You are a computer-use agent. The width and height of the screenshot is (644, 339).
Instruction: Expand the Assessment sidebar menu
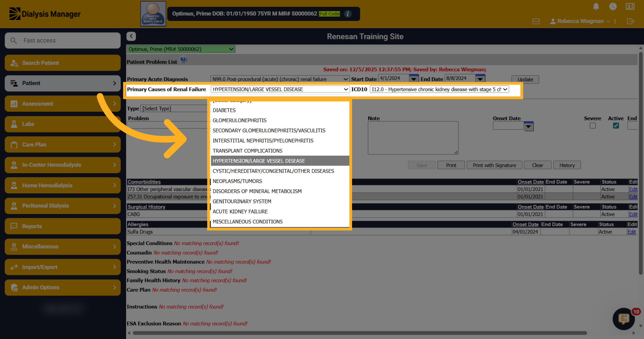[x=63, y=104]
